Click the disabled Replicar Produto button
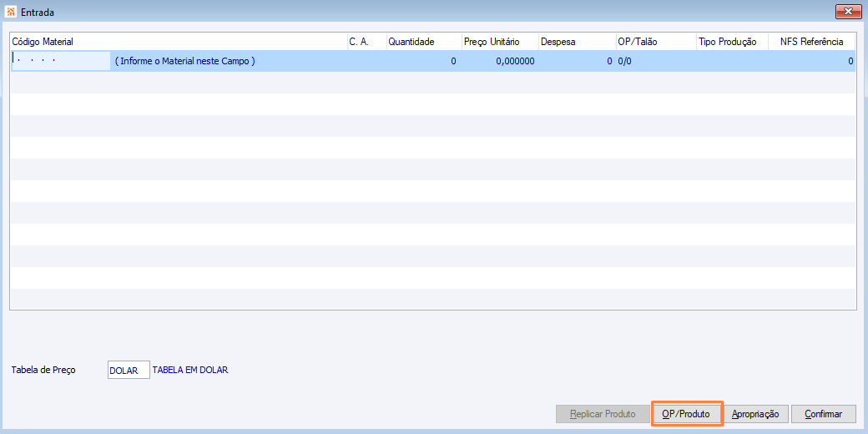 [603, 413]
